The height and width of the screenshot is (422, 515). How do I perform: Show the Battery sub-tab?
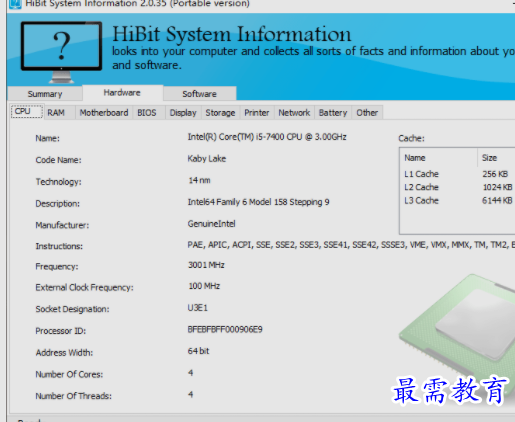click(x=333, y=113)
